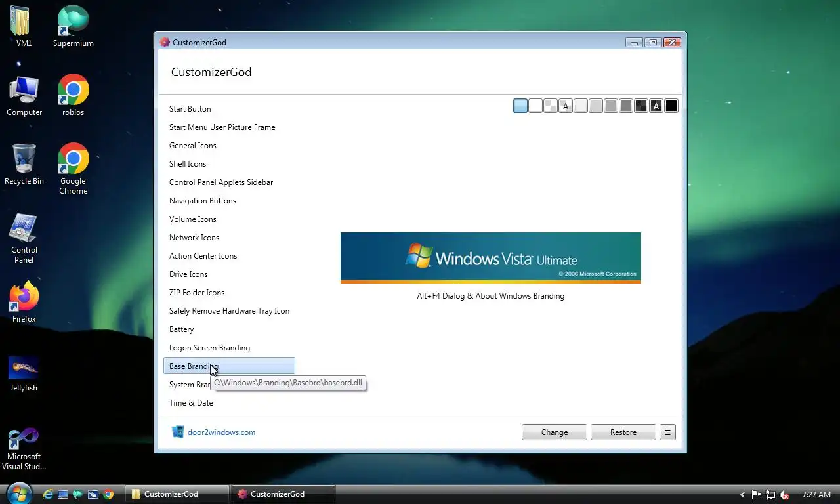
Task: Visit the door2windows.com link
Action: [221, 432]
